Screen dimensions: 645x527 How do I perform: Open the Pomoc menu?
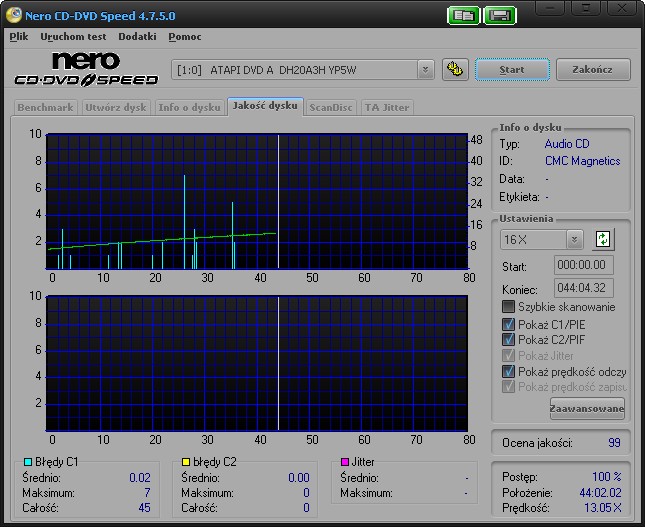click(185, 37)
